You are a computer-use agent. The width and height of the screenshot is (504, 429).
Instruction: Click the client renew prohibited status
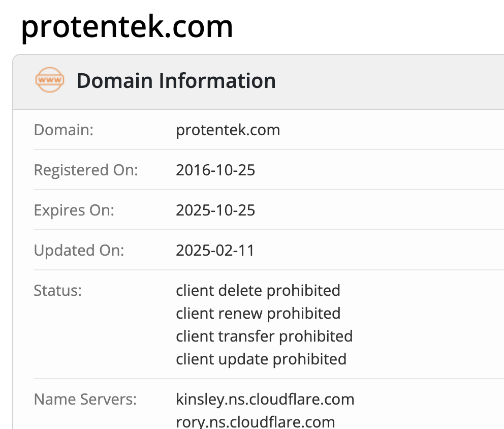(258, 313)
